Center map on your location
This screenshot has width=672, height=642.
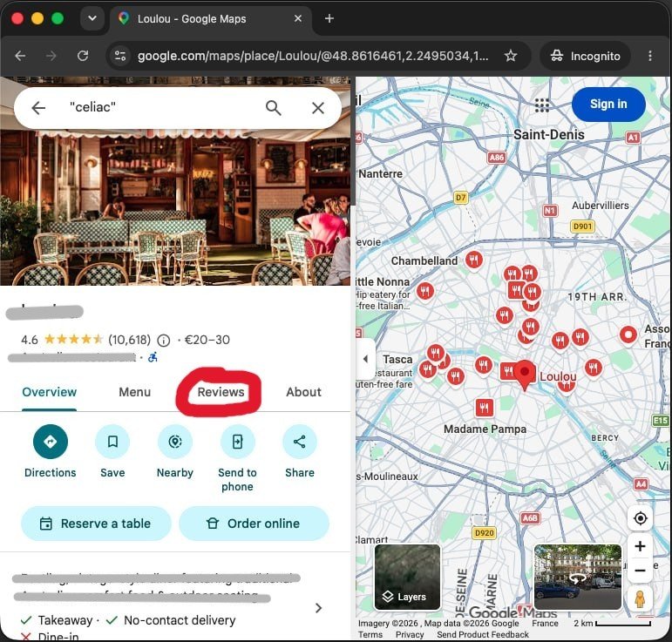640,518
